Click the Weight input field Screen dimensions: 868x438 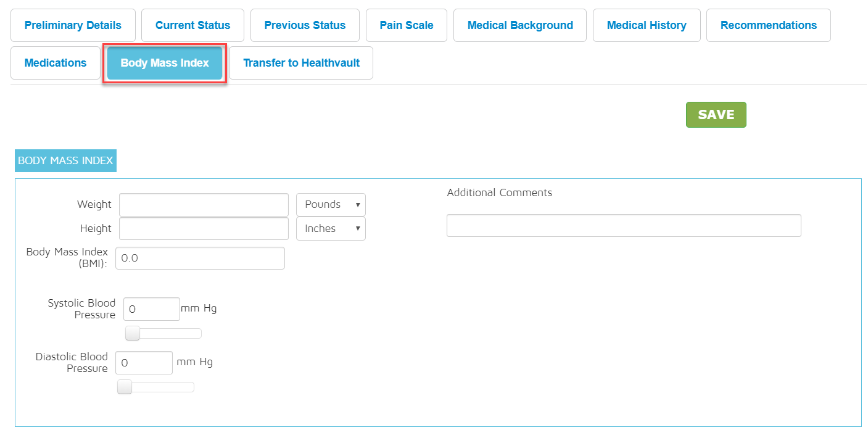[204, 205]
